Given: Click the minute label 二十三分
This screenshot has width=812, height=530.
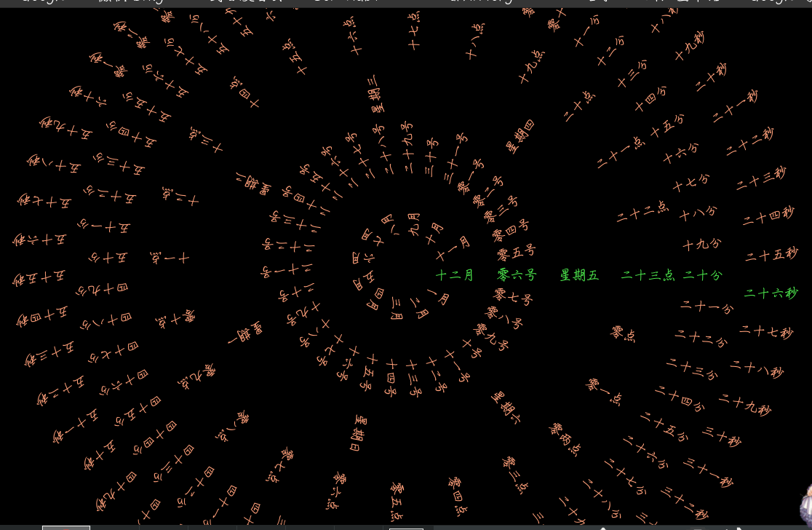Looking at the screenshot, I should point(692,369).
